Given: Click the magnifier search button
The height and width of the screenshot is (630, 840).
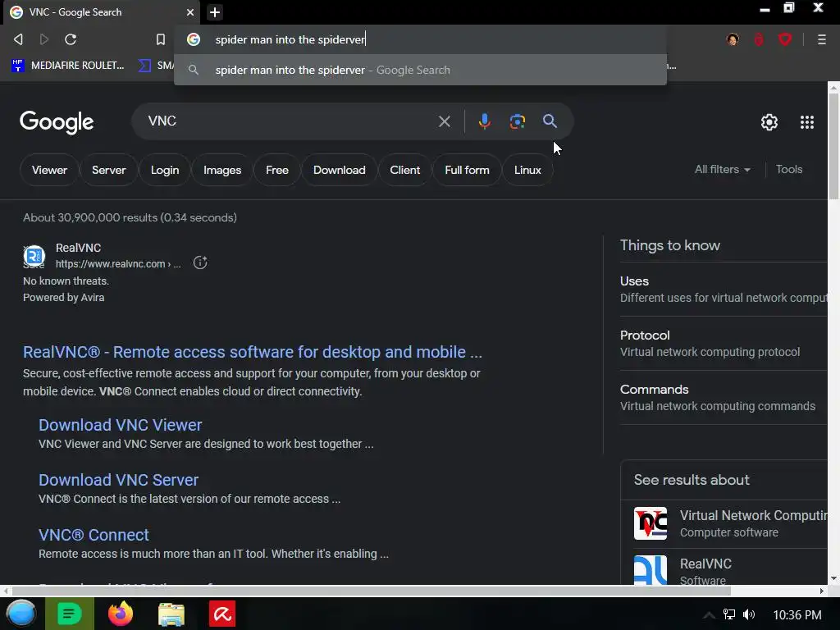Looking at the screenshot, I should 550,121.
